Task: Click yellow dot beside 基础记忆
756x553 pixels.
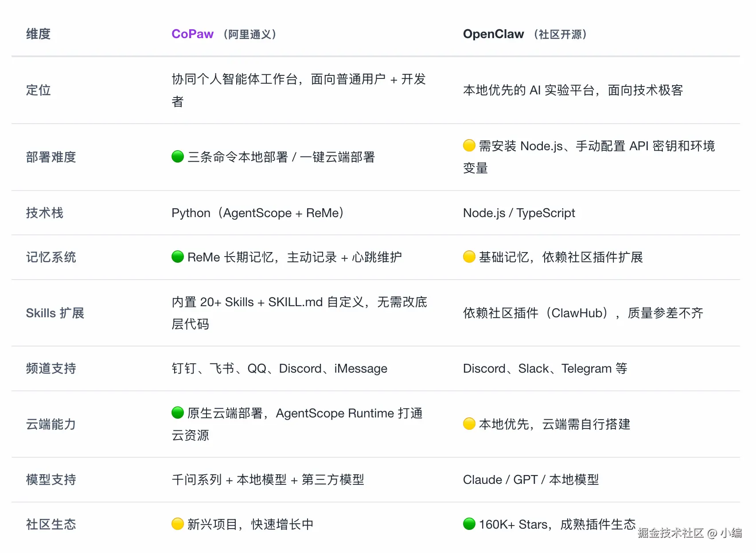Action: point(469,257)
